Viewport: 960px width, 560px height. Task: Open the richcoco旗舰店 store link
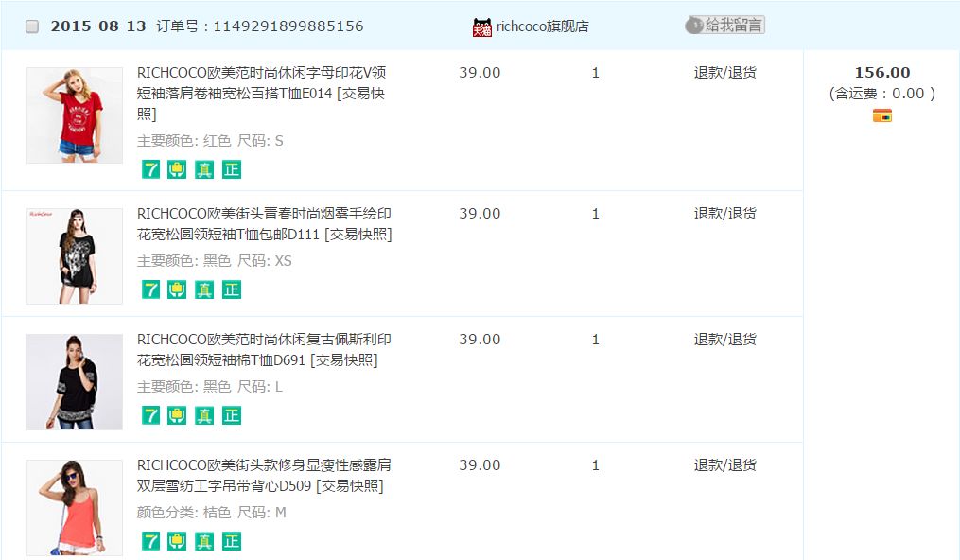click(x=543, y=26)
